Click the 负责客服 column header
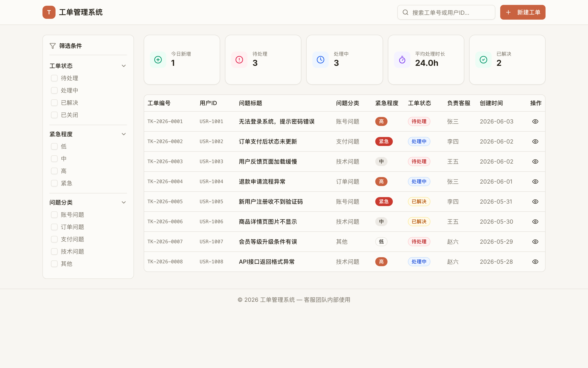Image resolution: width=588 pixels, height=368 pixels. pos(459,103)
